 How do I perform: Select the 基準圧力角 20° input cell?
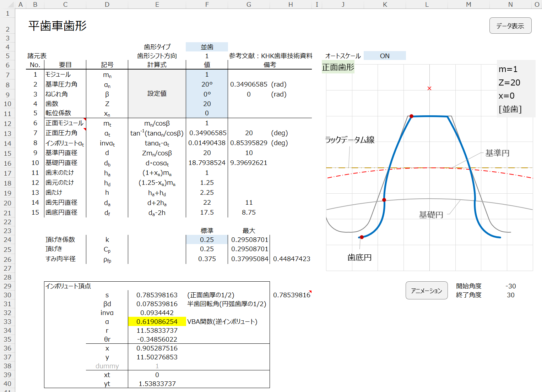click(207, 84)
